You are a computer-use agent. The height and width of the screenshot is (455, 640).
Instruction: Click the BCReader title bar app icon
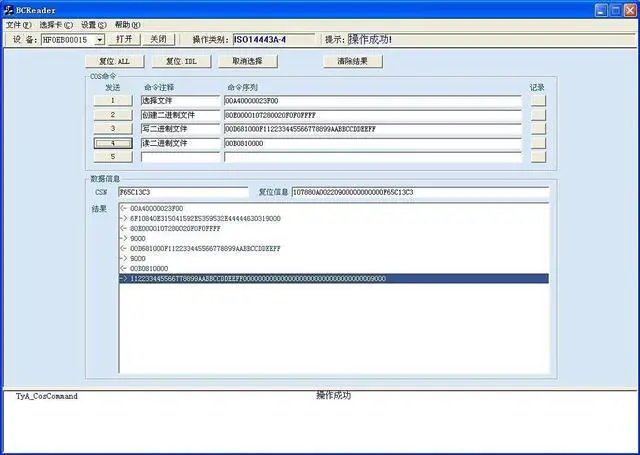coord(10,8)
